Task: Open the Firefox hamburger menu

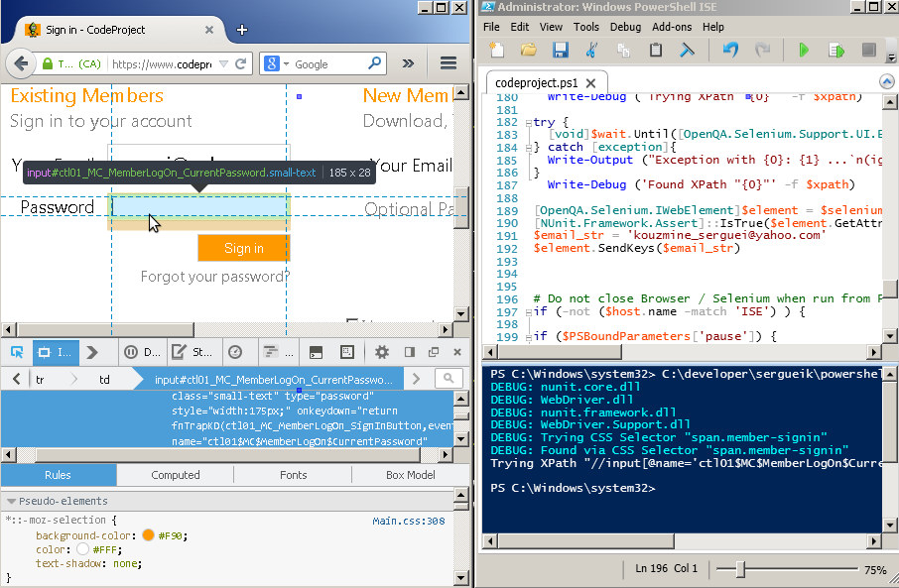Action: [449, 63]
